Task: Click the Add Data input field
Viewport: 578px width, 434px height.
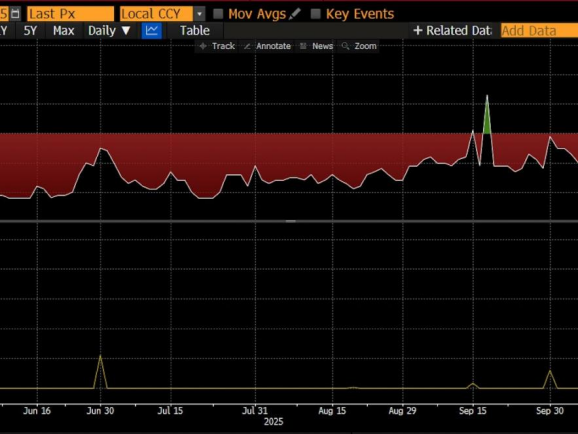Action: tap(539, 31)
